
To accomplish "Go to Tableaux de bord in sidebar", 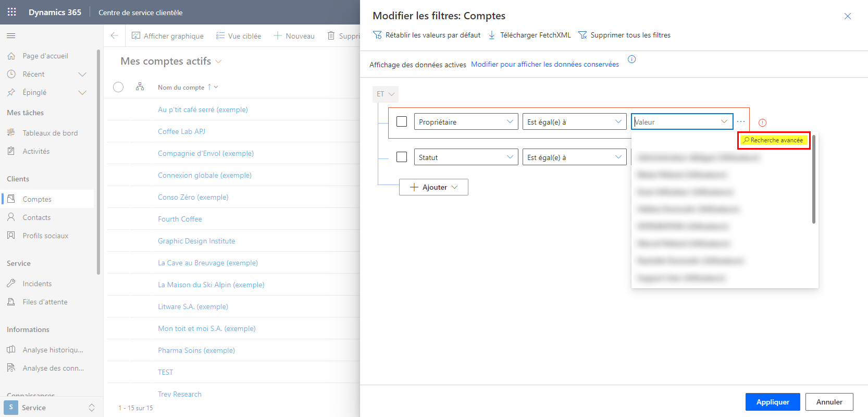I will point(50,133).
